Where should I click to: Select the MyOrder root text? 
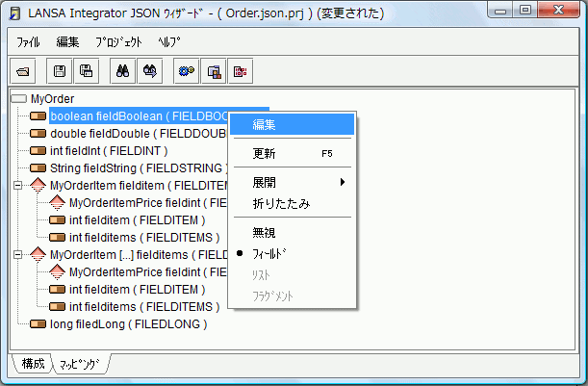(53, 99)
